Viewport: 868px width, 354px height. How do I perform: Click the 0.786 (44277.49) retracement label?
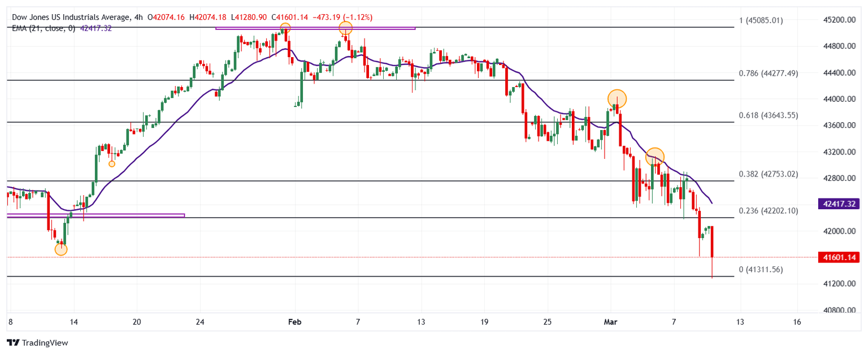point(768,74)
